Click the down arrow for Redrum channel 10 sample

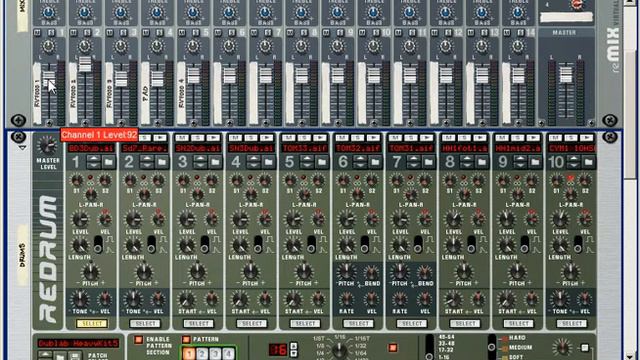tap(574, 165)
